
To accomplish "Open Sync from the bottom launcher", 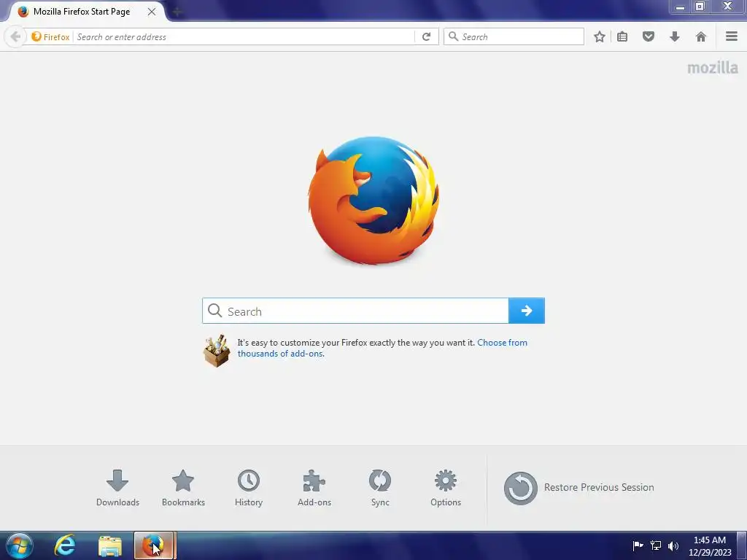I will [380, 488].
